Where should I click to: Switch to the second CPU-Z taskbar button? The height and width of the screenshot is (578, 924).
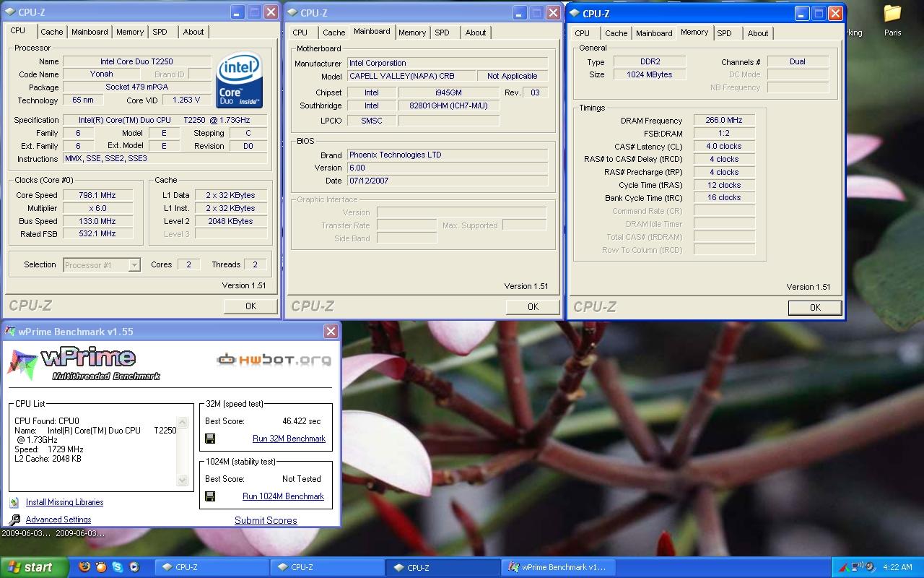pos(327,567)
